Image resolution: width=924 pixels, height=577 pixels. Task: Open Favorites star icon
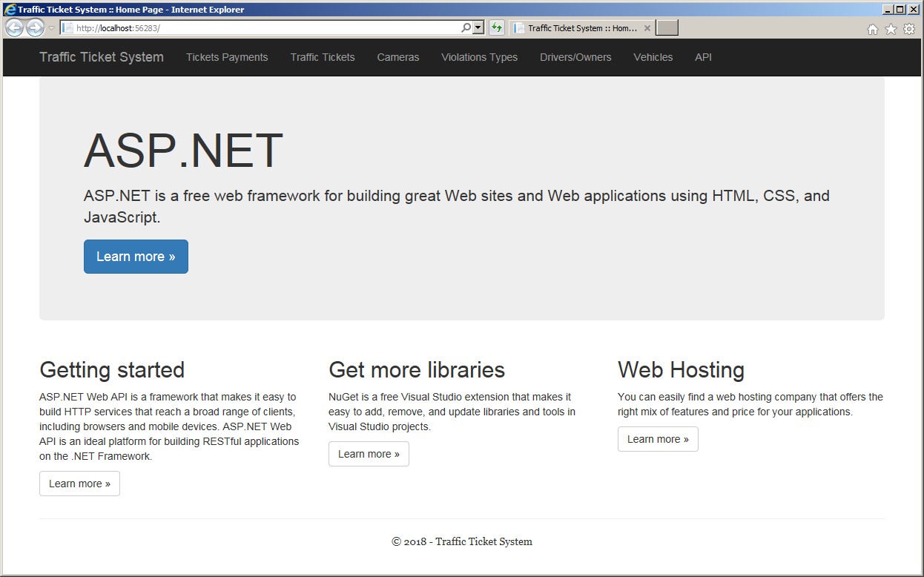click(891, 29)
